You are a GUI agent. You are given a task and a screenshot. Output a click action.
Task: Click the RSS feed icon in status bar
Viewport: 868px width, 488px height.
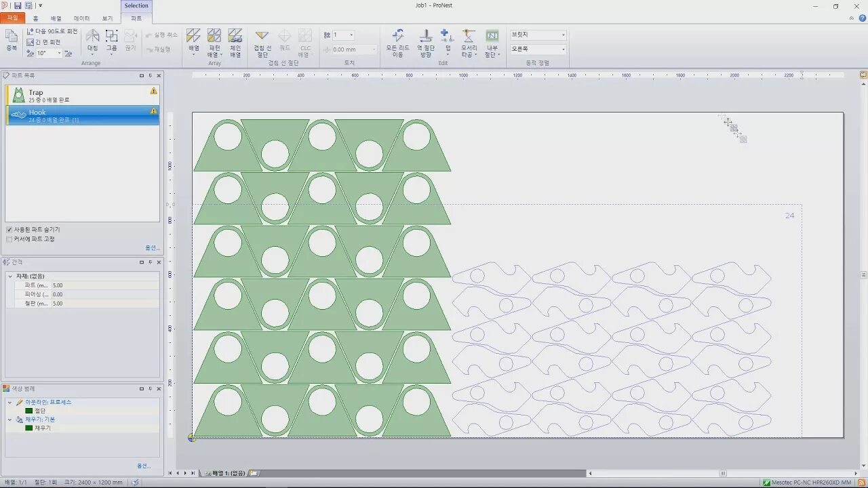[x=861, y=483]
